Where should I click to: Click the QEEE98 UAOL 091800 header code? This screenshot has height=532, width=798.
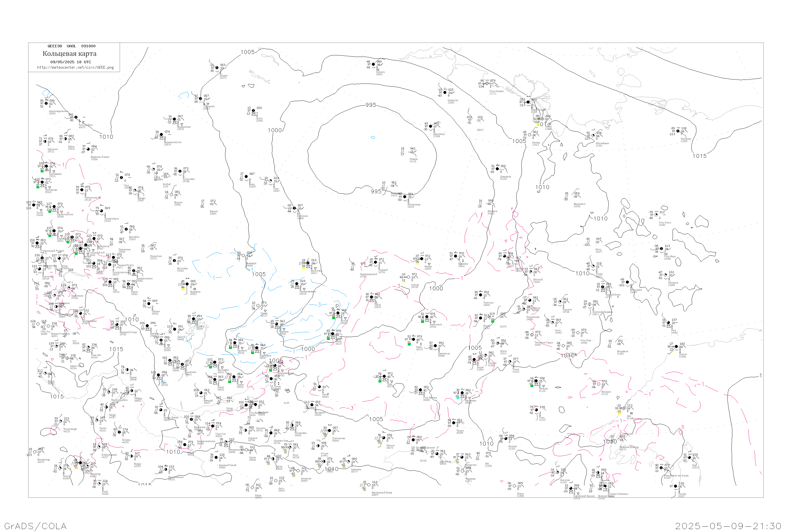[x=71, y=46]
